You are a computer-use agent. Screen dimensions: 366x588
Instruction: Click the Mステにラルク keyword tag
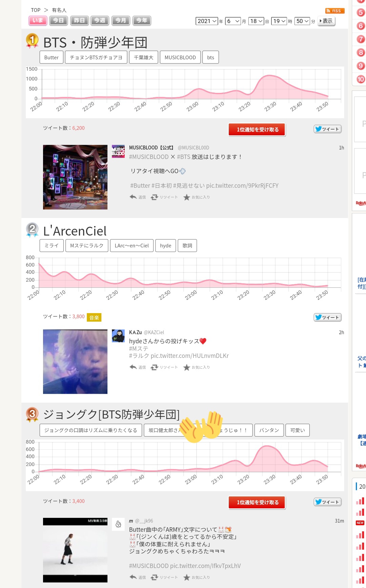pos(87,245)
